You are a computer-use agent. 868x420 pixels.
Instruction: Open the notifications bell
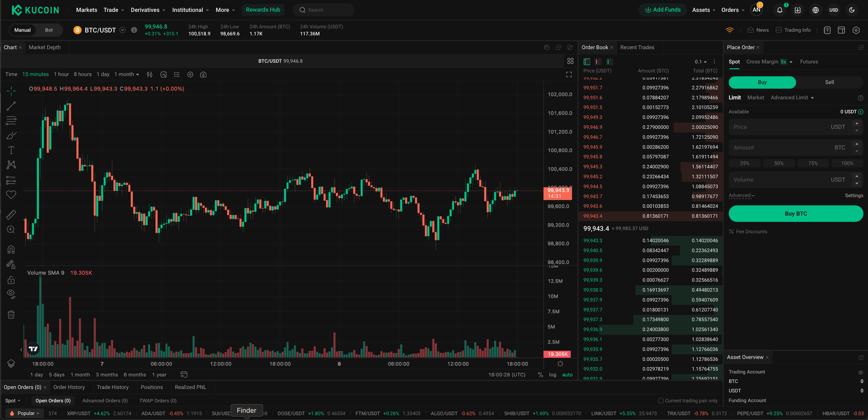[779, 10]
